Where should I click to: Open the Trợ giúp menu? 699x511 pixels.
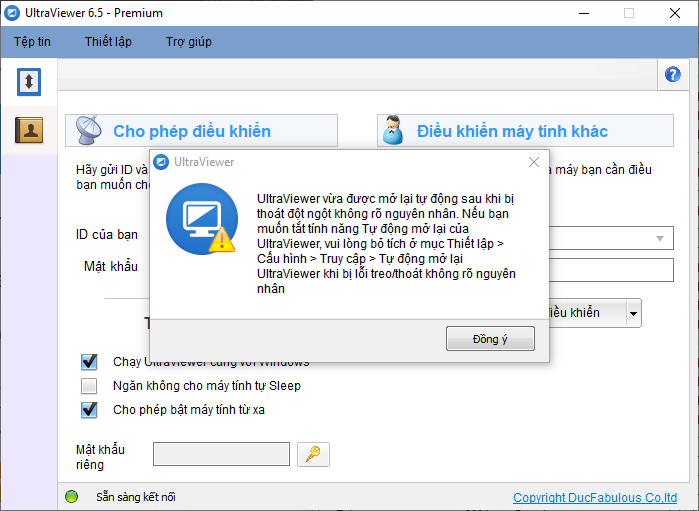pos(189,41)
